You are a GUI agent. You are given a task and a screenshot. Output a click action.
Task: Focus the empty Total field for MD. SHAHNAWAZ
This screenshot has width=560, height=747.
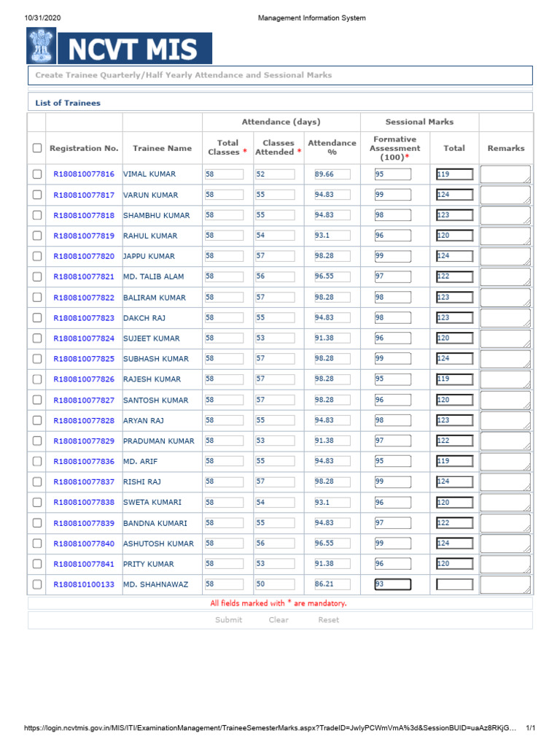455,584
